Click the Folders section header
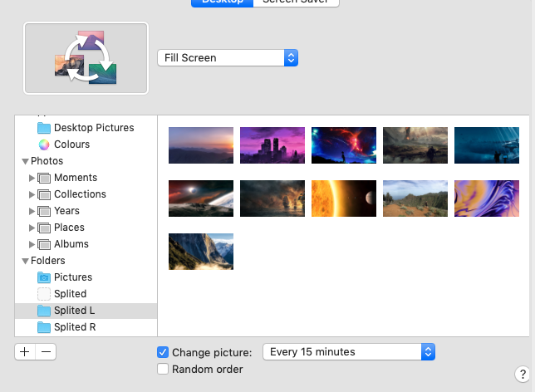Screen dimensions: 535x392 48,261
